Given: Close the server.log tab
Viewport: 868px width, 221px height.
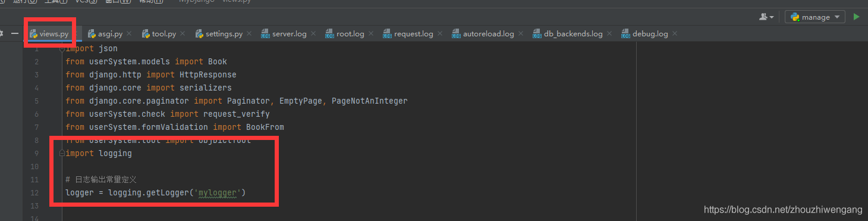Looking at the screenshot, I should click(313, 34).
